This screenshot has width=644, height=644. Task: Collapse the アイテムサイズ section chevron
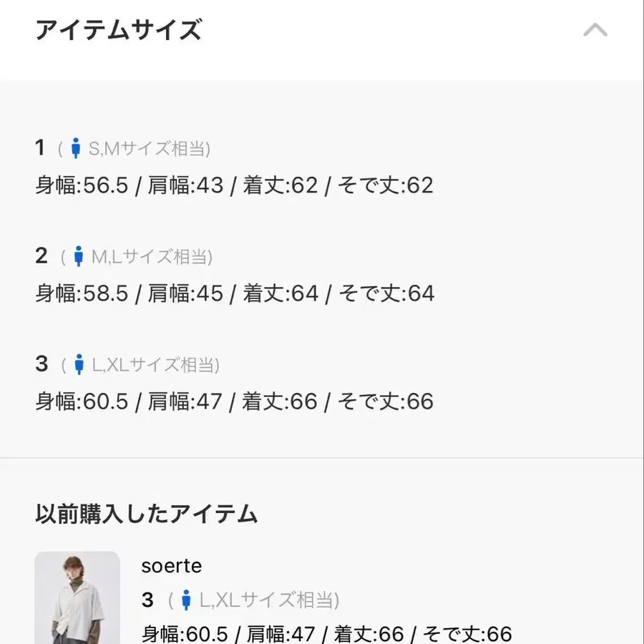coord(595,31)
